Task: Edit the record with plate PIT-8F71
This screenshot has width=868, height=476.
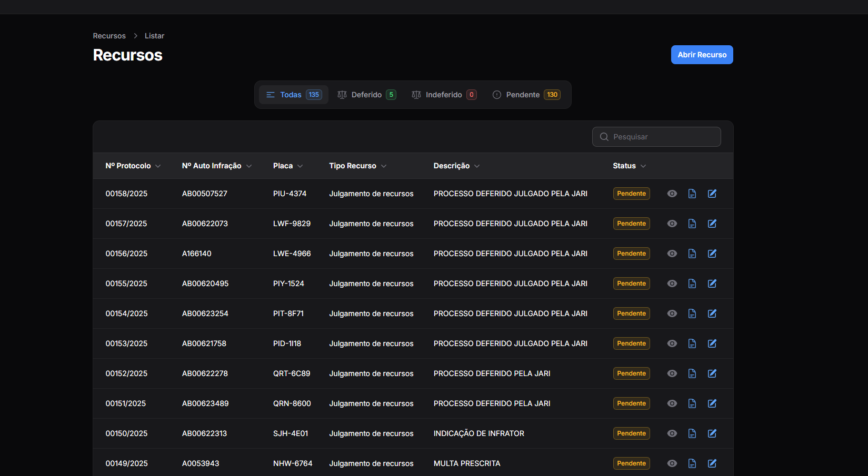Action: 712,313
